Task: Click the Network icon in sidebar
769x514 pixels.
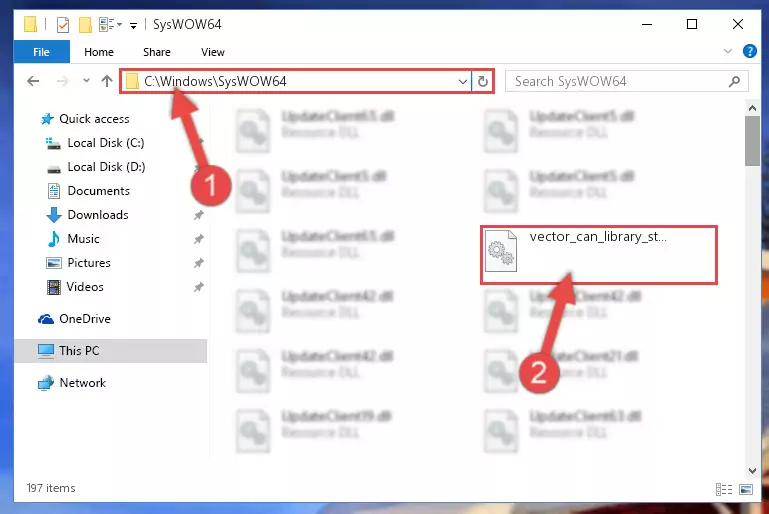Action: click(x=46, y=383)
